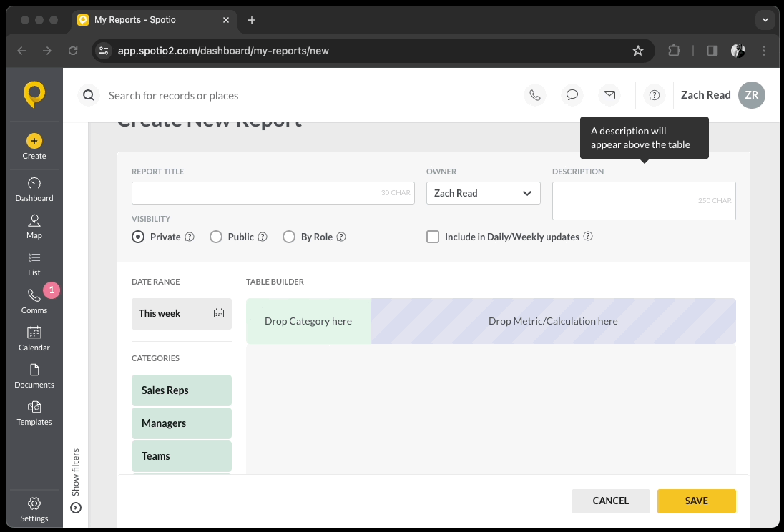Go to Dashboard in sidebar
Viewport: 784px width, 532px height.
[x=34, y=189]
